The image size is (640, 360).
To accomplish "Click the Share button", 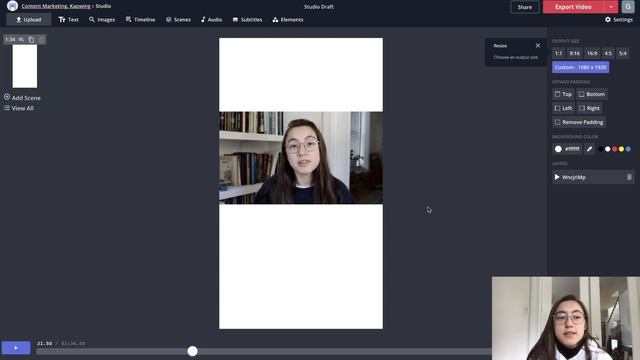I will (x=524, y=7).
